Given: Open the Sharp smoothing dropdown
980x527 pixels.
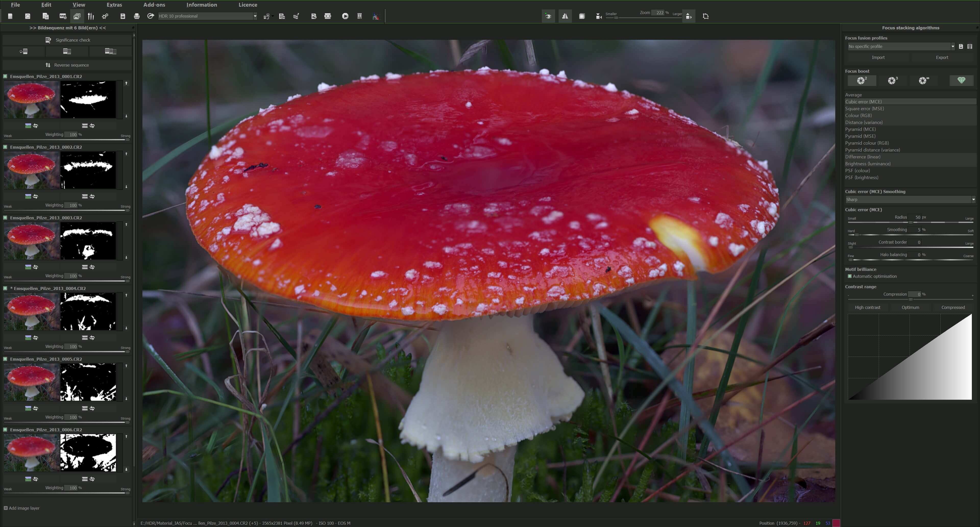Looking at the screenshot, I should (973, 200).
